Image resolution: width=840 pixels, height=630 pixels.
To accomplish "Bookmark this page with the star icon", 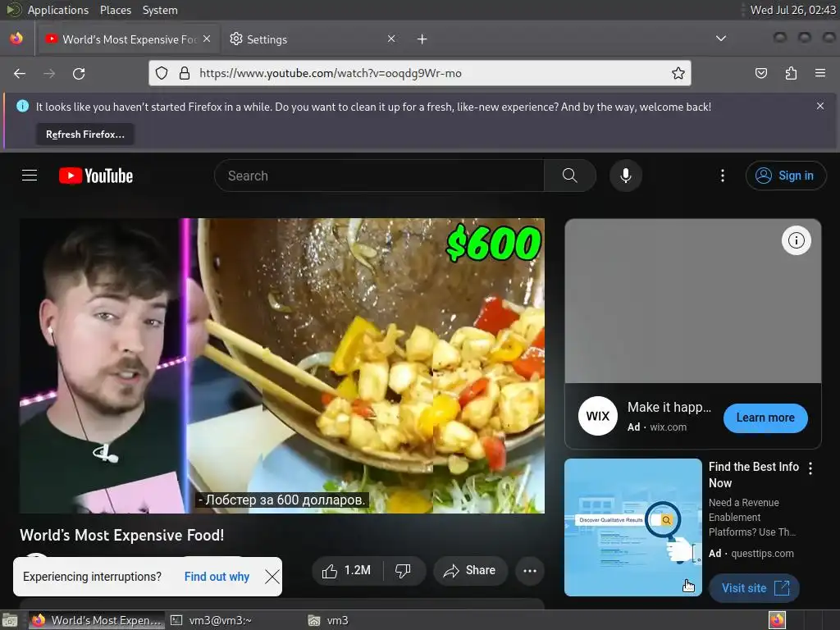I will [678, 73].
